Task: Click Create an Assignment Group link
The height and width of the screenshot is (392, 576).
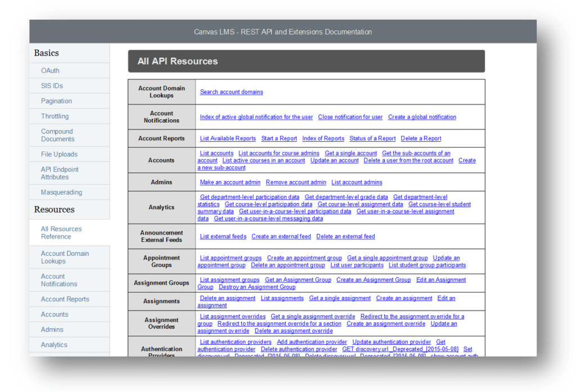Action: click(x=373, y=280)
